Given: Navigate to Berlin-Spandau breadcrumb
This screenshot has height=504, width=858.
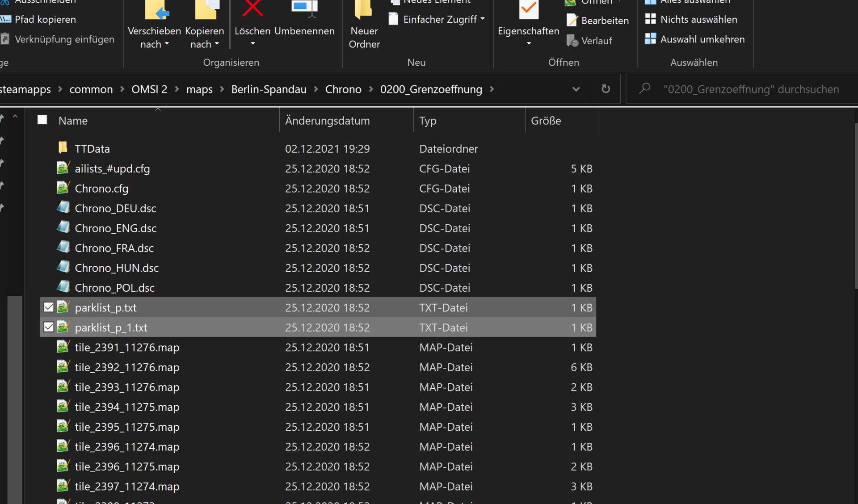Looking at the screenshot, I should [269, 89].
